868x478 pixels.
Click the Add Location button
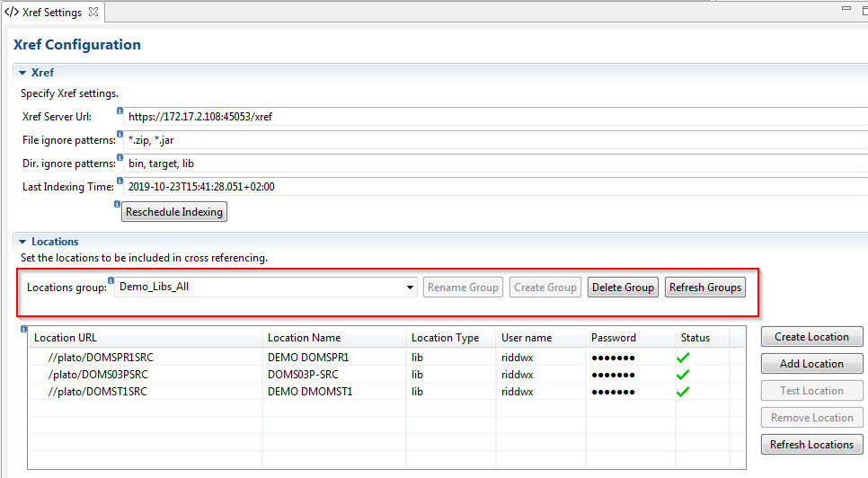[x=811, y=364]
